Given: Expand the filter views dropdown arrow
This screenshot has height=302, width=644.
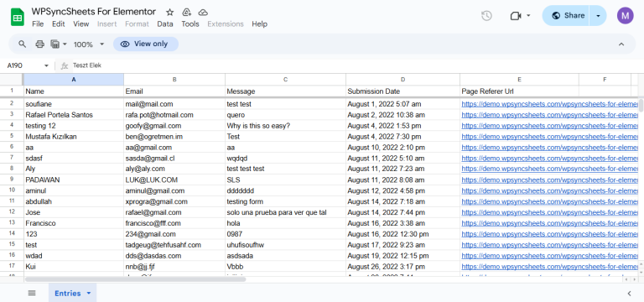Looking at the screenshot, I should pos(65,44).
